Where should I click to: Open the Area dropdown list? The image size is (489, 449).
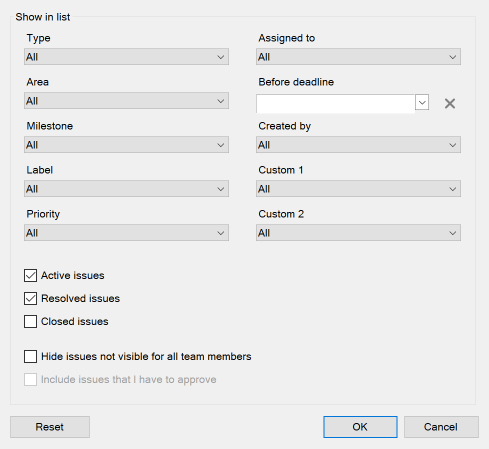[126, 101]
